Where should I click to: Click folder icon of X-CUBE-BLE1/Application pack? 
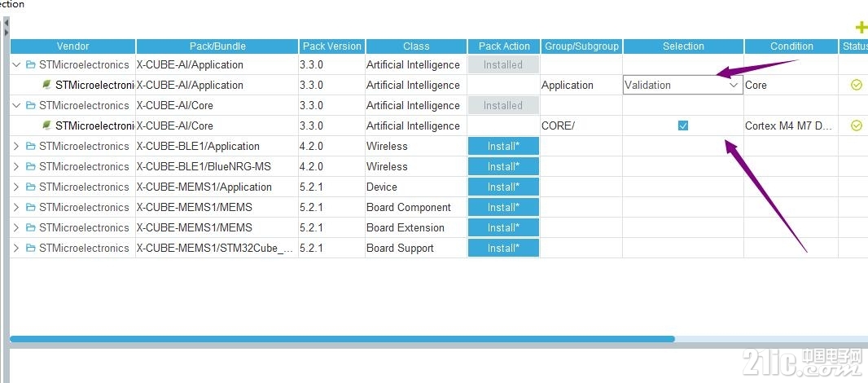tap(30, 147)
